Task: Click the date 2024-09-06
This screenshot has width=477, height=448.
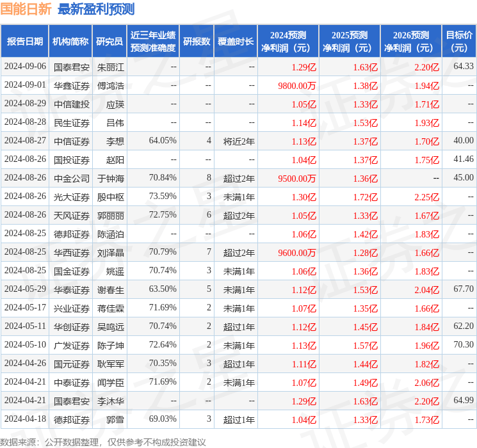Action: [x=25, y=67]
